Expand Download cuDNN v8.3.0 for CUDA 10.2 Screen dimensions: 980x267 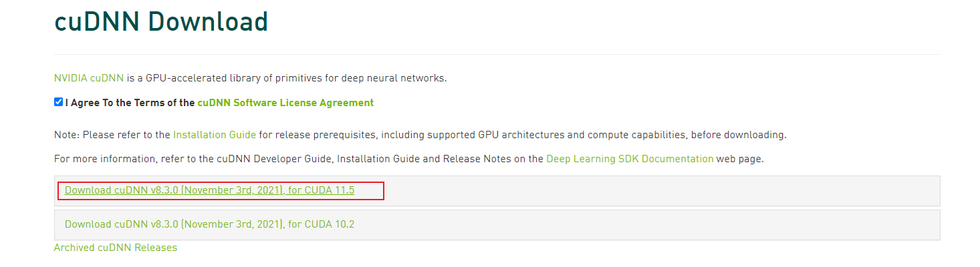point(209,224)
